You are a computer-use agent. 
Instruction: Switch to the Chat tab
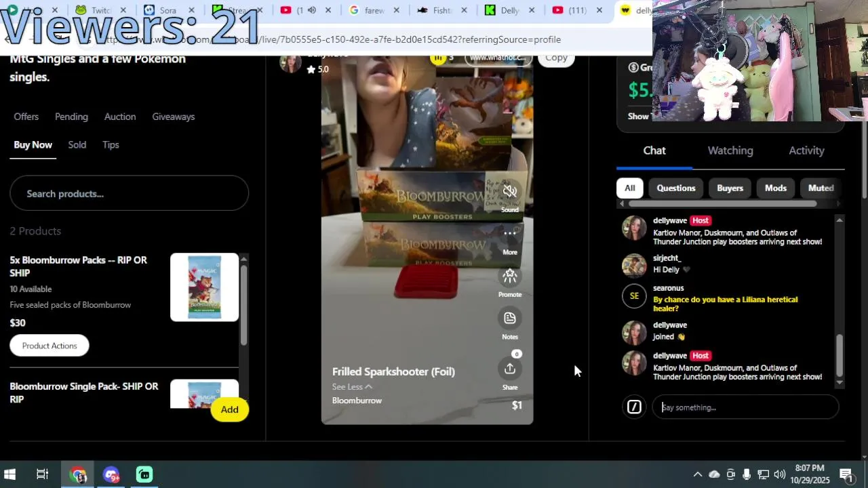[654, 150]
